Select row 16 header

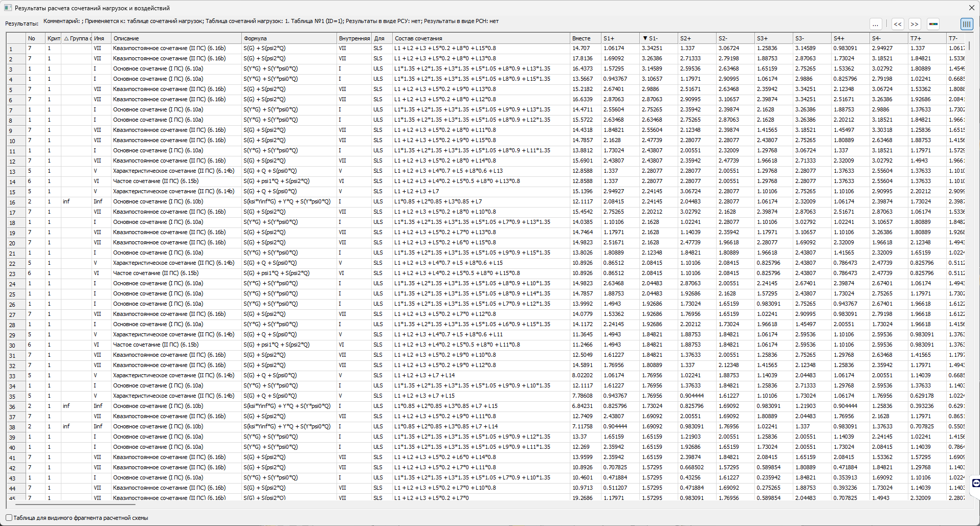click(x=16, y=202)
